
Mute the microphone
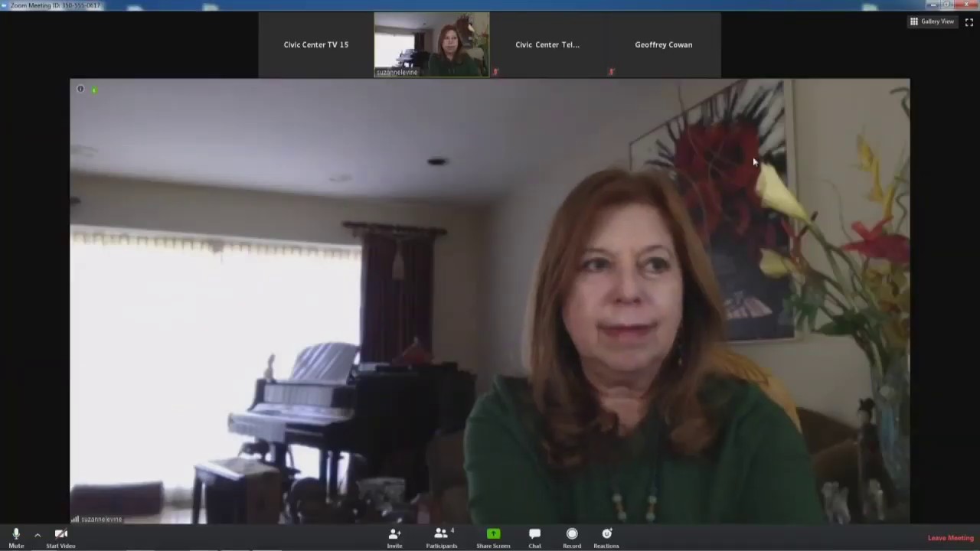coord(16,536)
